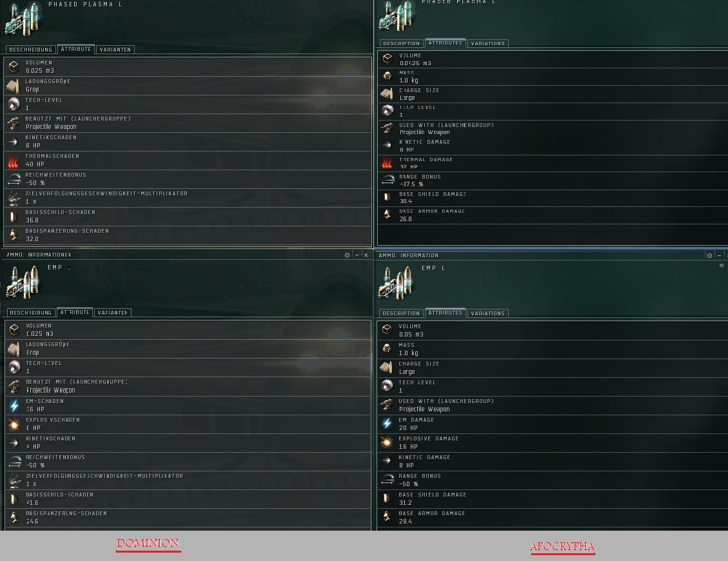
Task: Click the Volumen cube icon in Dominion EMP panel
Action: pos(14,330)
